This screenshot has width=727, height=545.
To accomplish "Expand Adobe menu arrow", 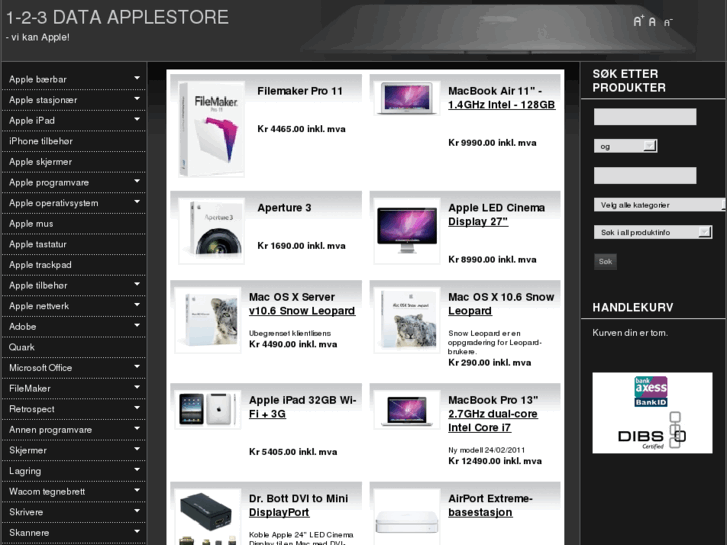I will coord(137,325).
